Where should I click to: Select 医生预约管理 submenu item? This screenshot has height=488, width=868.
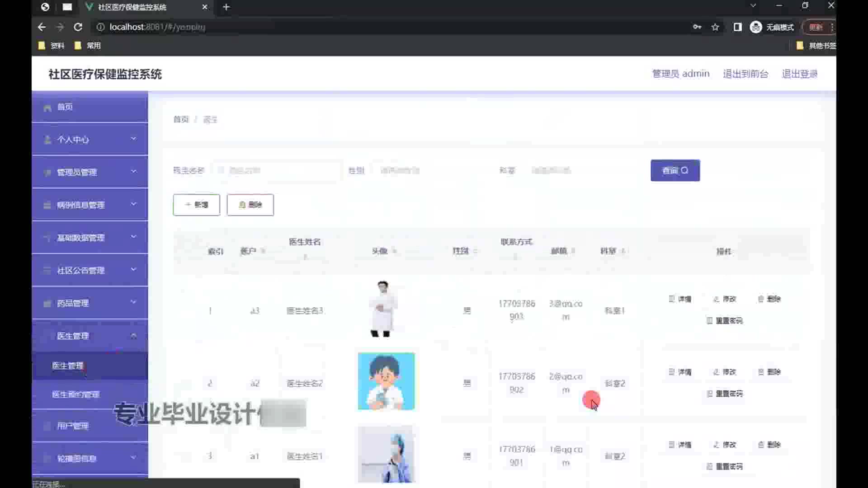[x=90, y=394]
